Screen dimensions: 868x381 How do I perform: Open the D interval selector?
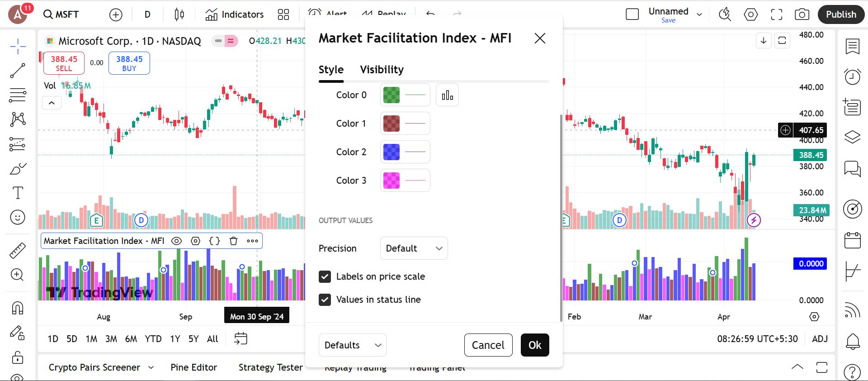pos(147,15)
